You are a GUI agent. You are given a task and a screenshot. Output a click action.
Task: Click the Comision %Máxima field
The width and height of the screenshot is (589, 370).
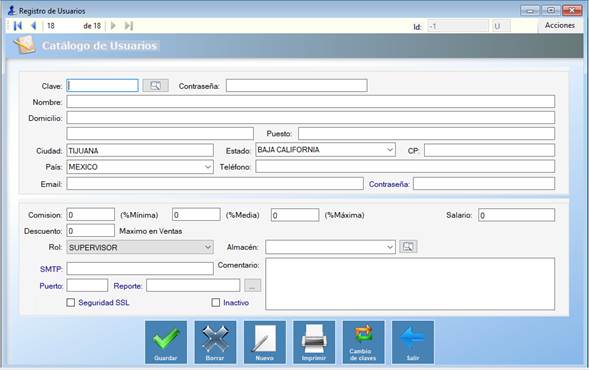coord(295,215)
